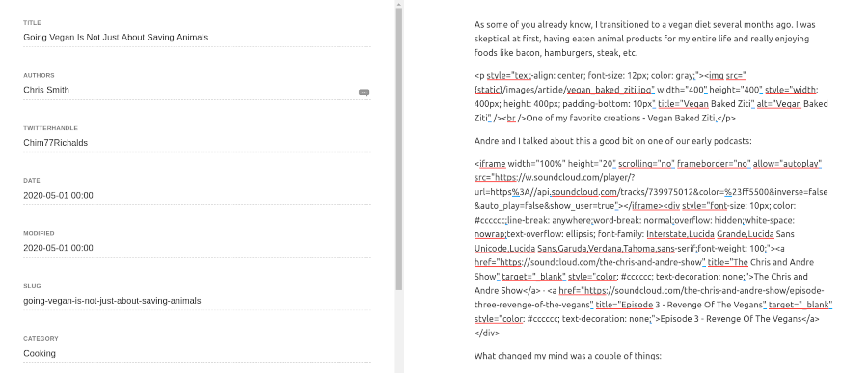Click the CATEGORY label
This screenshot has height=373, width=868.
(x=41, y=338)
